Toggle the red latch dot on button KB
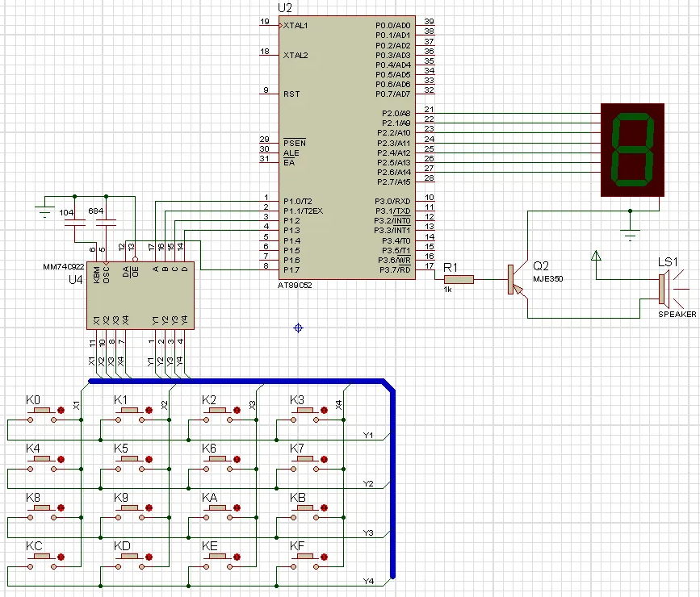 tap(325, 507)
